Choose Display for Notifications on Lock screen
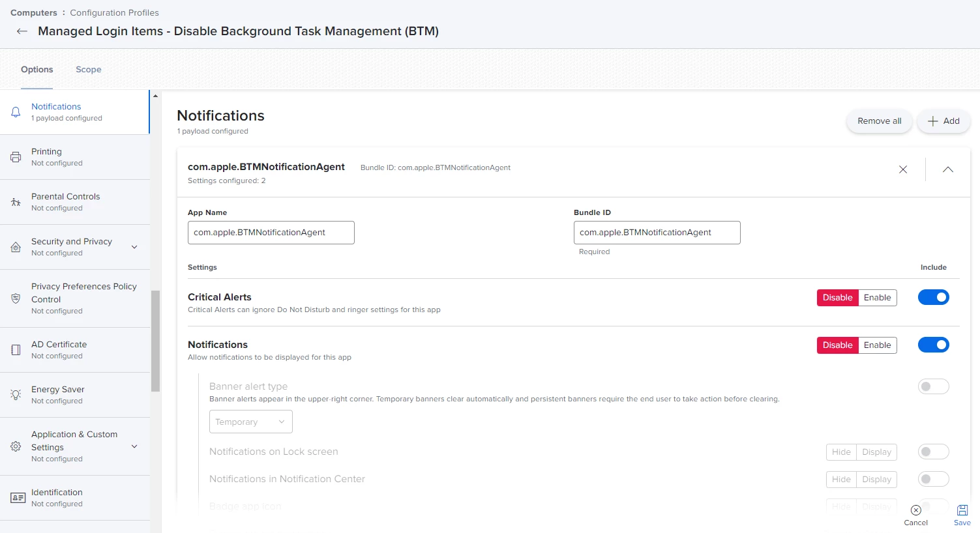The height and width of the screenshot is (533, 980). 877,452
